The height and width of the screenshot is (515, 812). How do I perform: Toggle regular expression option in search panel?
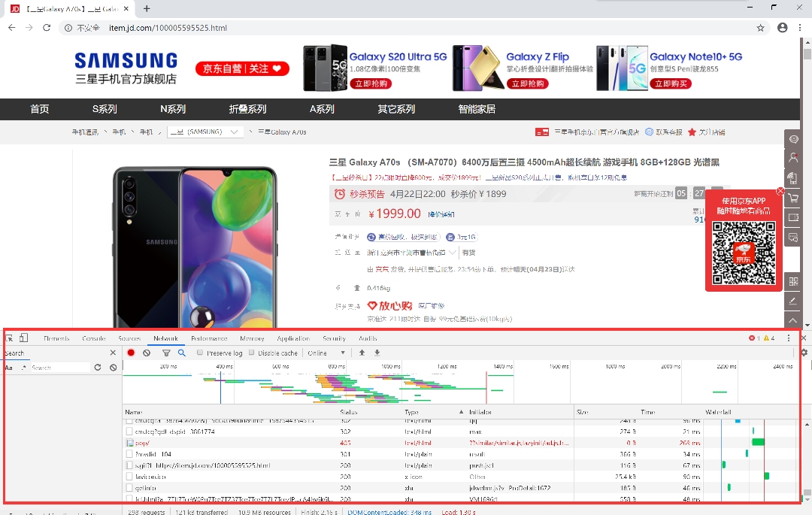[x=24, y=368]
